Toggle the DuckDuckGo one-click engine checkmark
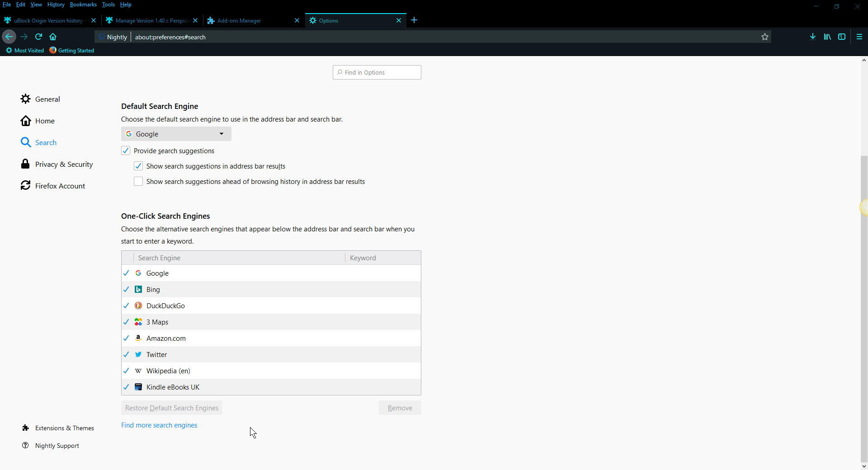 [126, 305]
